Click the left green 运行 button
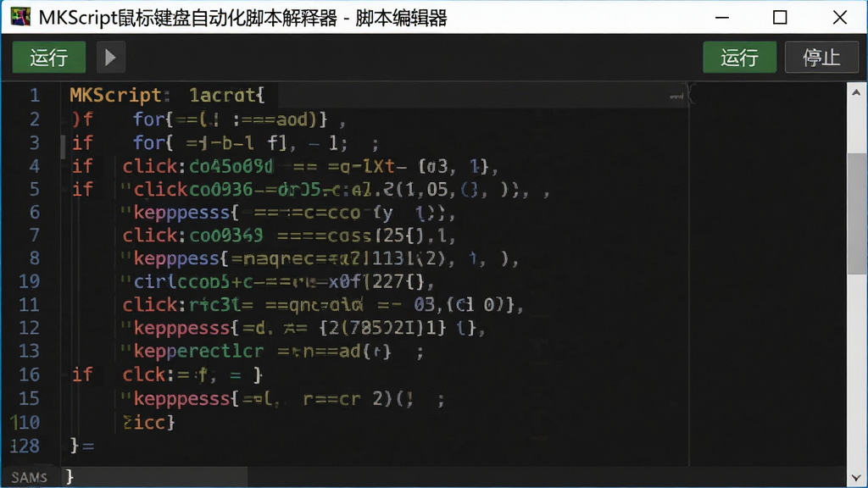Screen dimensions: 868x488 (x=48, y=57)
